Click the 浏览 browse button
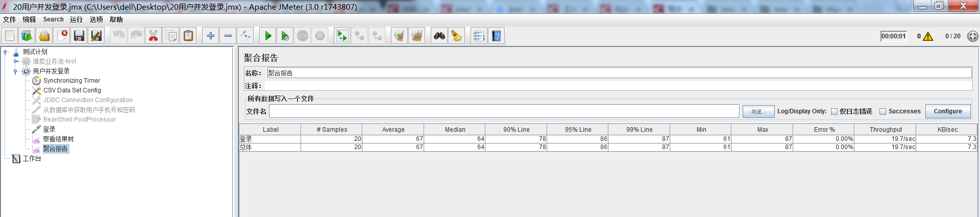Image resolution: width=980 pixels, height=217 pixels. (758, 111)
